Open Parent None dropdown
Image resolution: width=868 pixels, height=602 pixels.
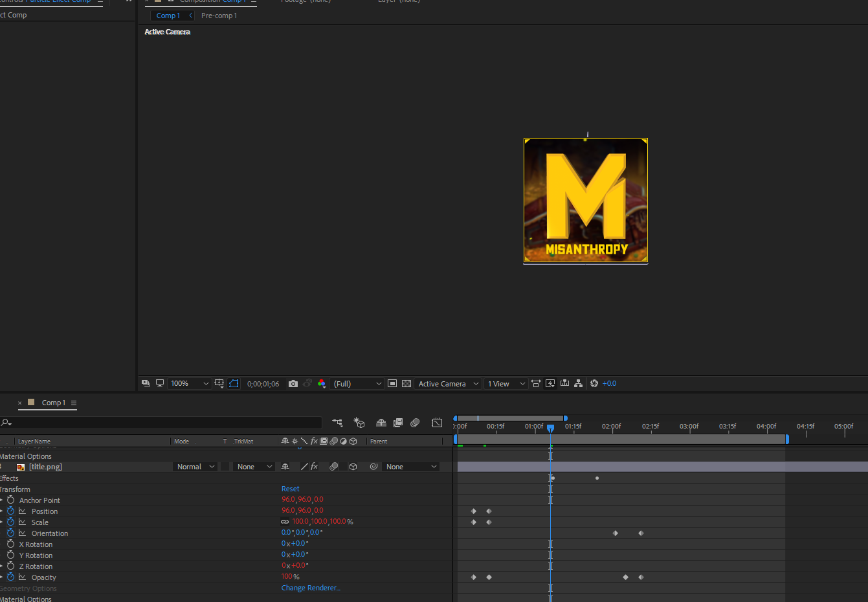[411, 467]
